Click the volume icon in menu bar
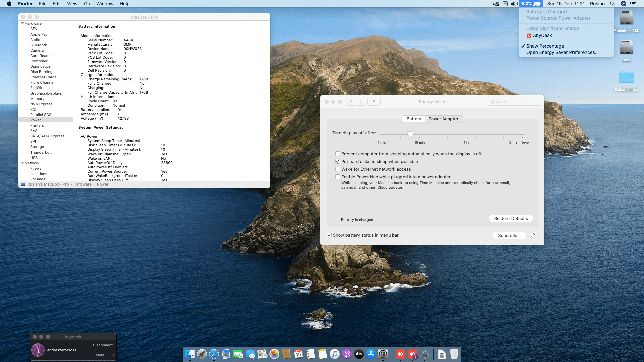 (x=514, y=4)
